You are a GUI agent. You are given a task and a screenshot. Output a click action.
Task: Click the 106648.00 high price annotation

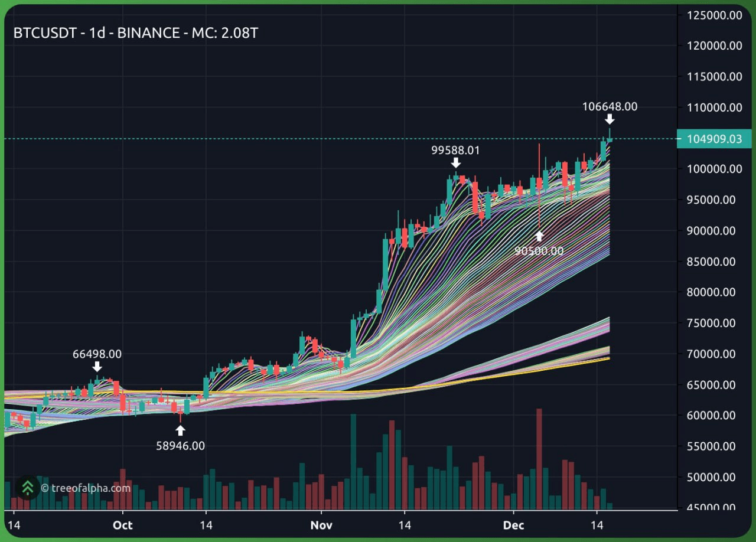pyautogui.click(x=610, y=107)
